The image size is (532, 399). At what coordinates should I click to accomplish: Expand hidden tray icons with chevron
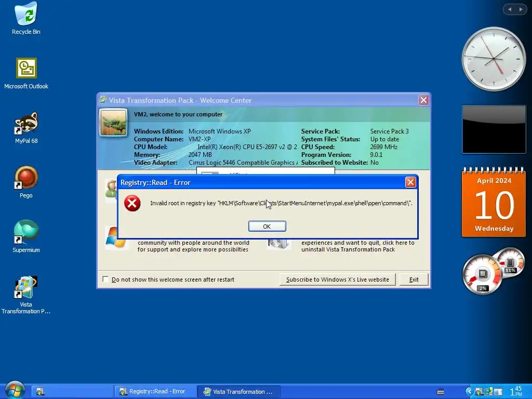pyautogui.click(x=470, y=392)
